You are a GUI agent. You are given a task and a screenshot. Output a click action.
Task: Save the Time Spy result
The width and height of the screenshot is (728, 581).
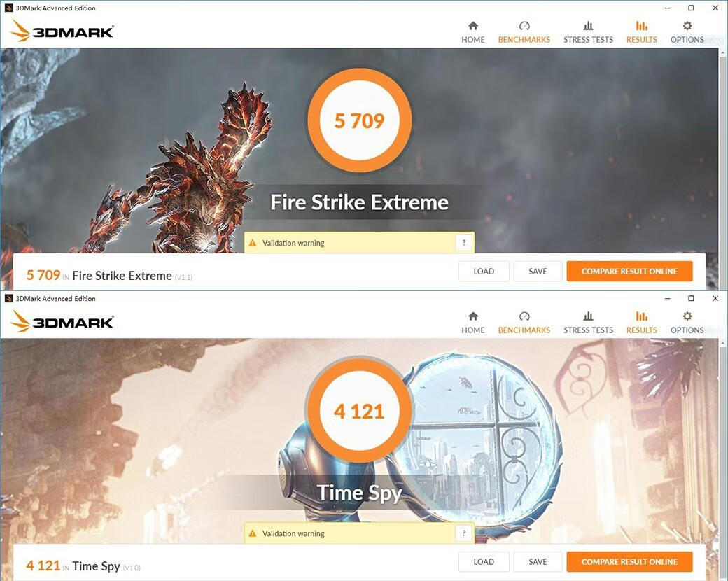[x=538, y=562]
